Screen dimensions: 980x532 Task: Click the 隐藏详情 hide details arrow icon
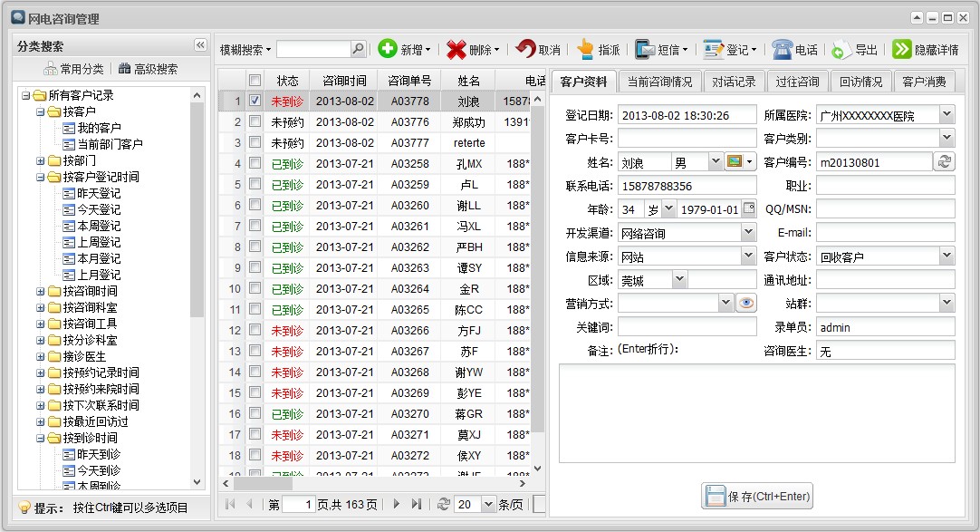tap(901, 49)
